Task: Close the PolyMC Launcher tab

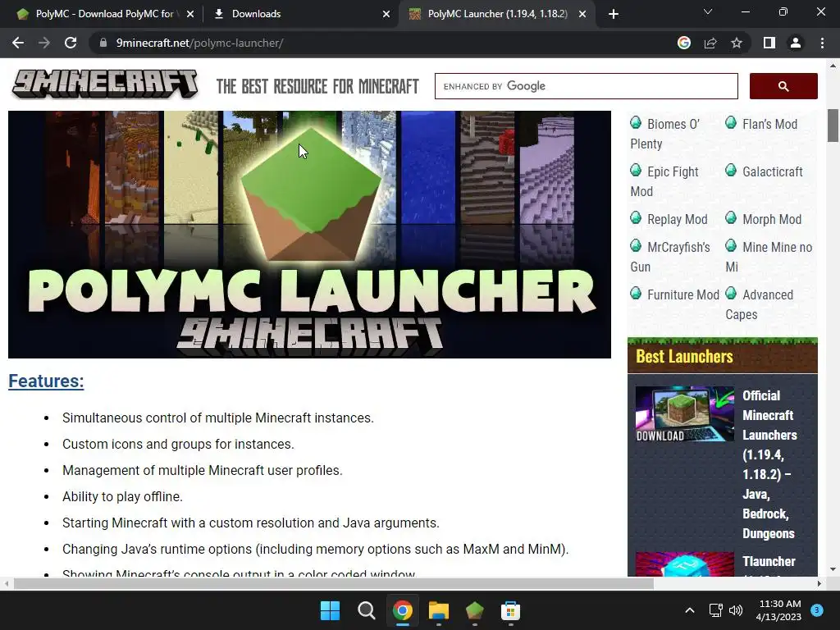Action: point(582,15)
